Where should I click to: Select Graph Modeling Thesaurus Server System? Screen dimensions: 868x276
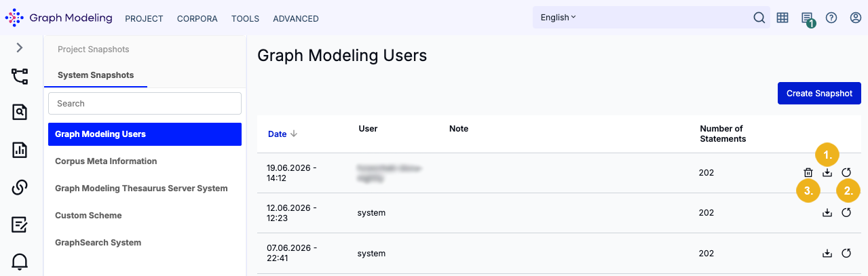coord(141,189)
